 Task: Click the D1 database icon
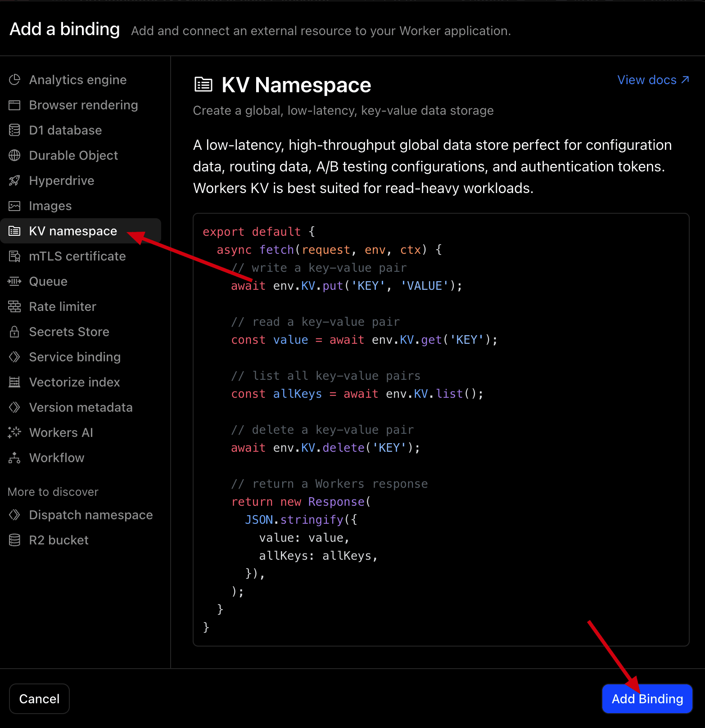pos(14,130)
